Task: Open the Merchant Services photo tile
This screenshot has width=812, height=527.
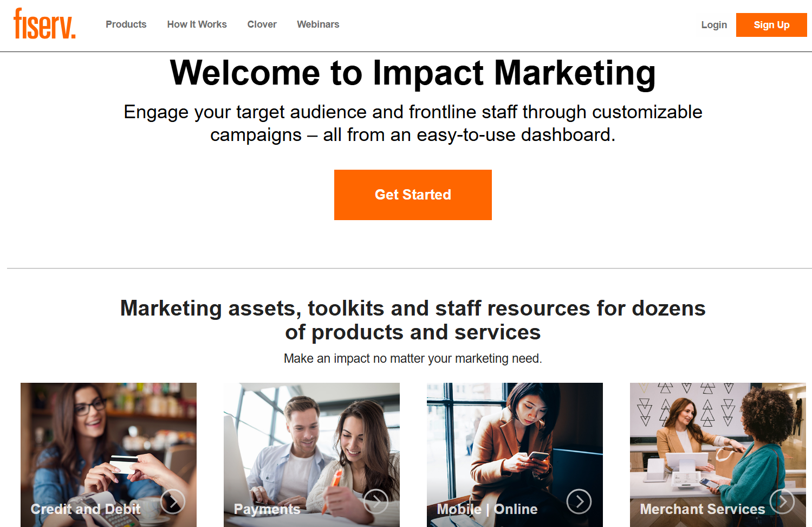Action: coord(718,455)
